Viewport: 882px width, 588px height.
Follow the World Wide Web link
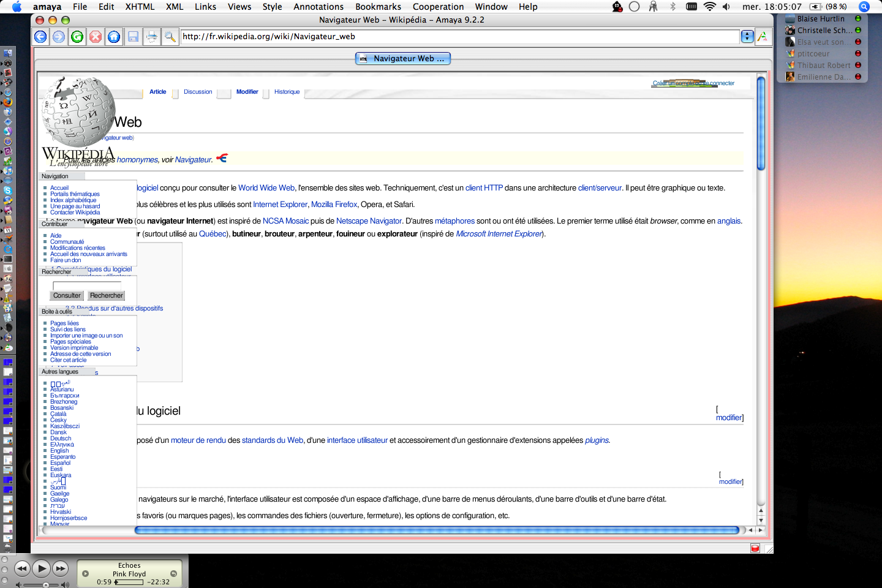(266, 188)
